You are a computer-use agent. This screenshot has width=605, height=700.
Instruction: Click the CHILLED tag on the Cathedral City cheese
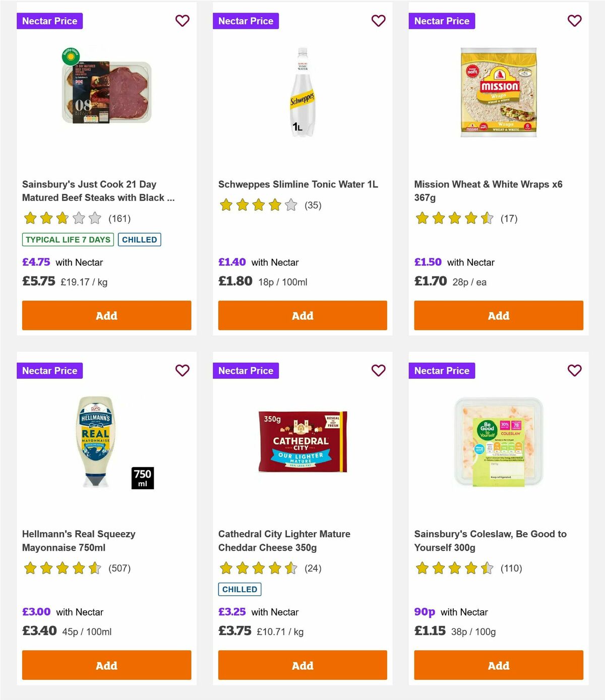pyautogui.click(x=239, y=589)
